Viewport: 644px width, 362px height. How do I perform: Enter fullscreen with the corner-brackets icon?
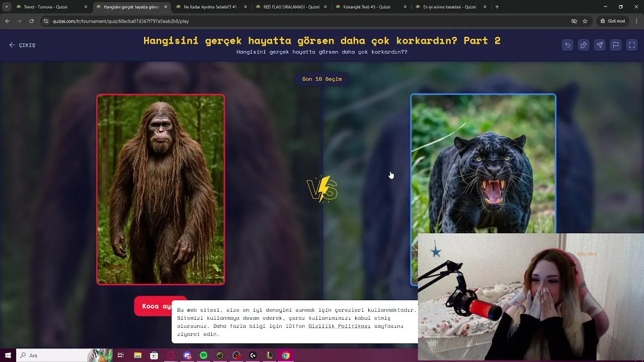632,45
